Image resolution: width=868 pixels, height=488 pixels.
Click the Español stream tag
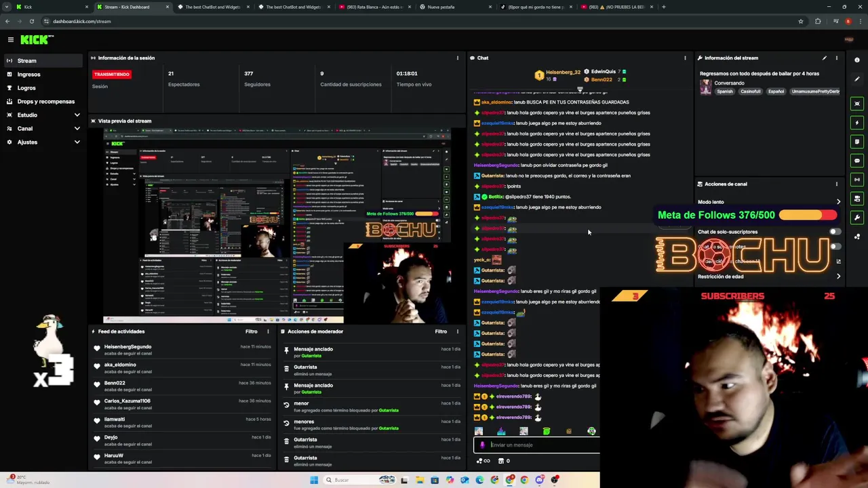coord(776,91)
